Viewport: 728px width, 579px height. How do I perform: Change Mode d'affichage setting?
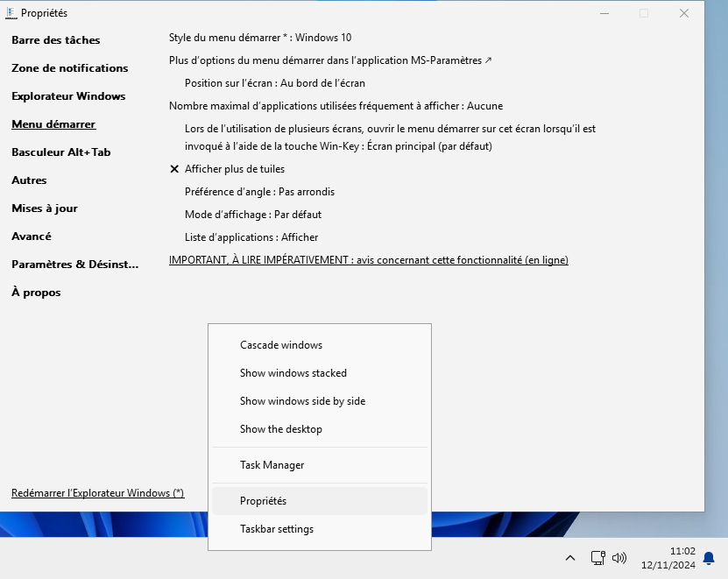tap(253, 215)
